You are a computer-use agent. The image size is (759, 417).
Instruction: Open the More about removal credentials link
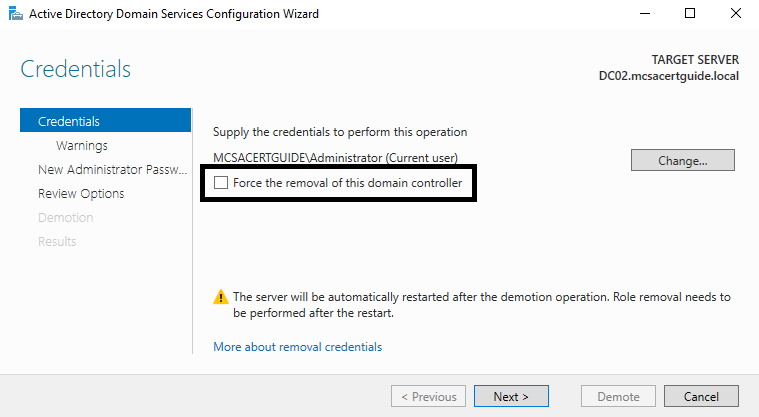(297, 347)
